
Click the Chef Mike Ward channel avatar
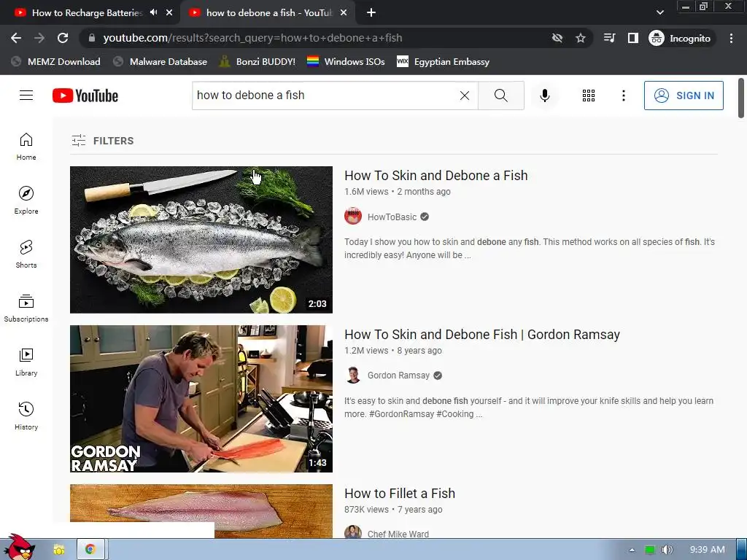tap(353, 532)
